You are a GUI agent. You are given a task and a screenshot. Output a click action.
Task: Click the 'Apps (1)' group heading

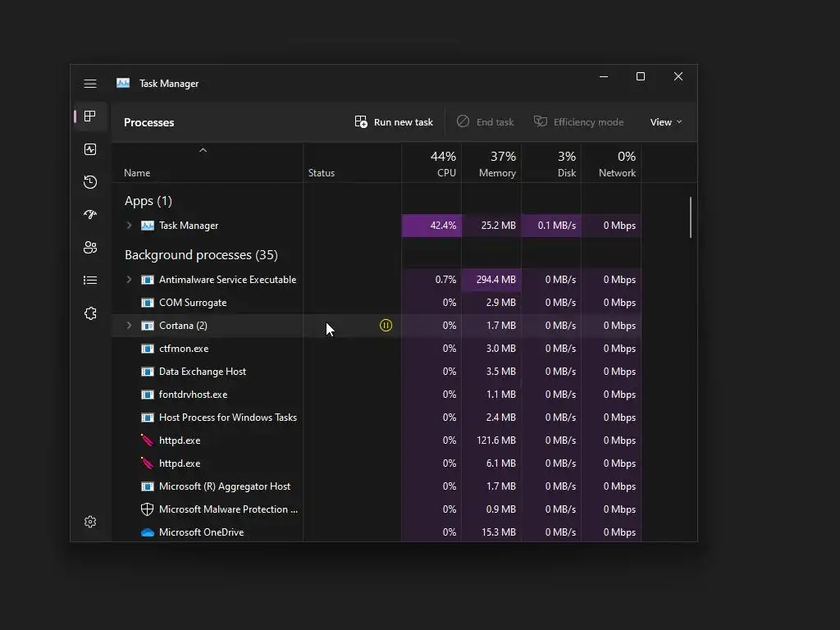coord(148,201)
